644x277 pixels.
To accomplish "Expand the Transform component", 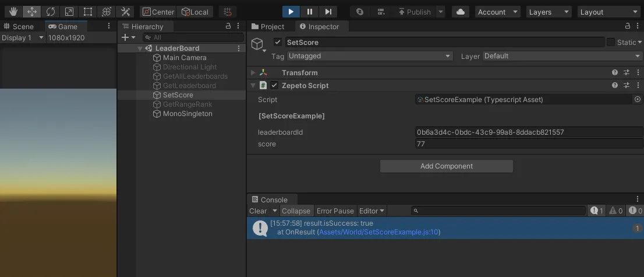I will 253,72.
